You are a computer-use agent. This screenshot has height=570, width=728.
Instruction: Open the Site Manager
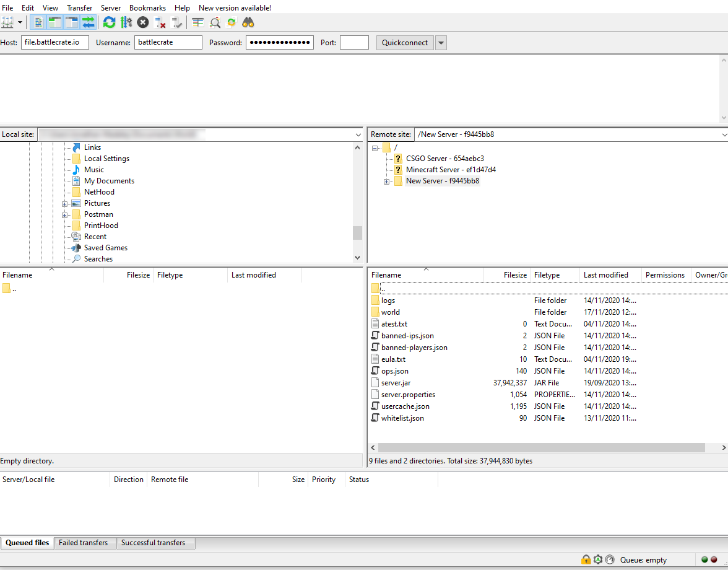(x=7, y=22)
